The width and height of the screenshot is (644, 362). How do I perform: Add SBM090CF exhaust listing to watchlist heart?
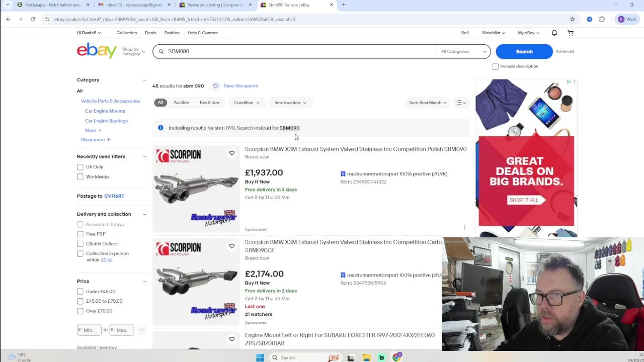click(x=231, y=246)
